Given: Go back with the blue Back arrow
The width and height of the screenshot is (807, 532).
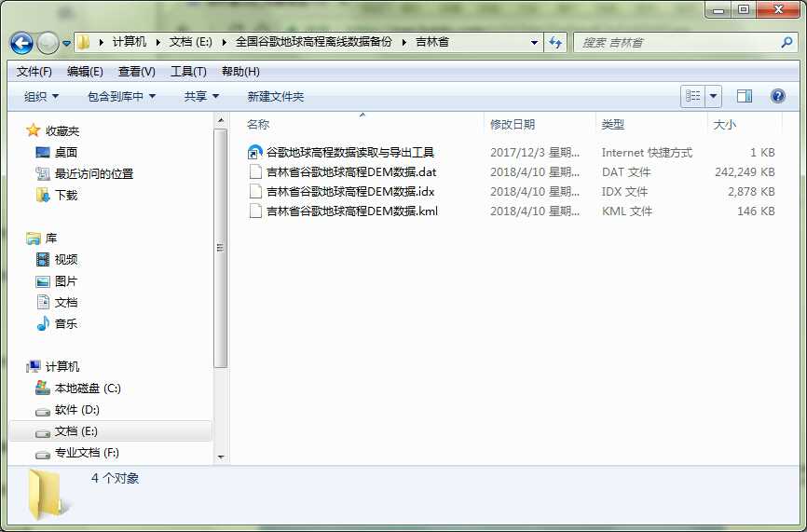Looking at the screenshot, I should pos(21,43).
